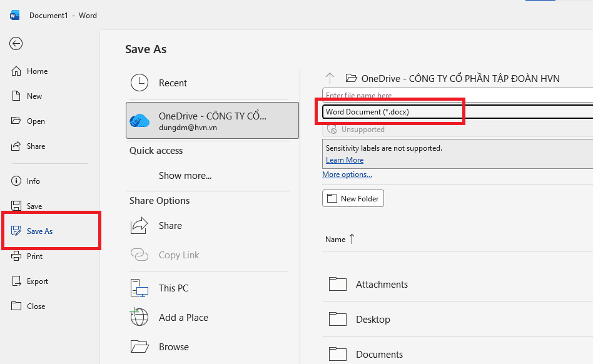
Task: Click Show more under Quick access
Action: [x=185, y=175]
